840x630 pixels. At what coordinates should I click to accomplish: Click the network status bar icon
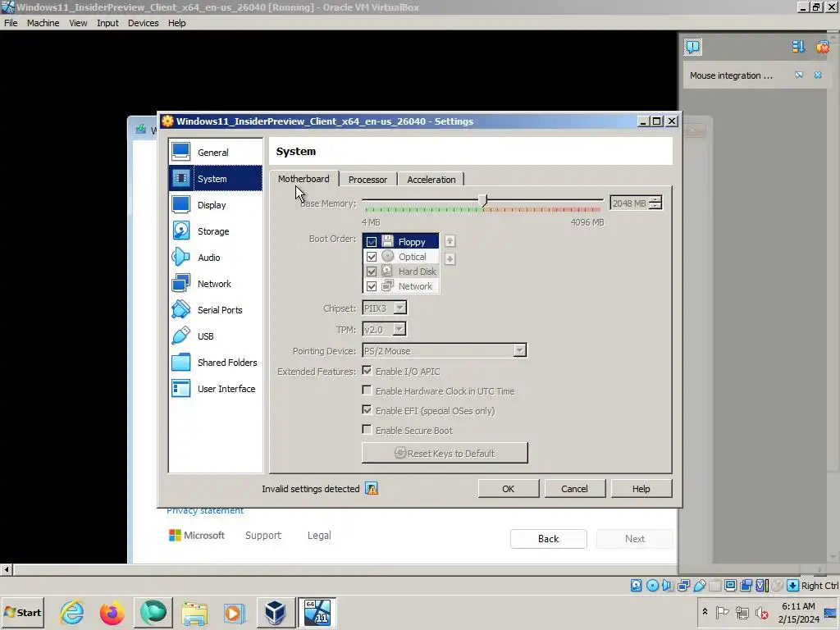[683, 586]
